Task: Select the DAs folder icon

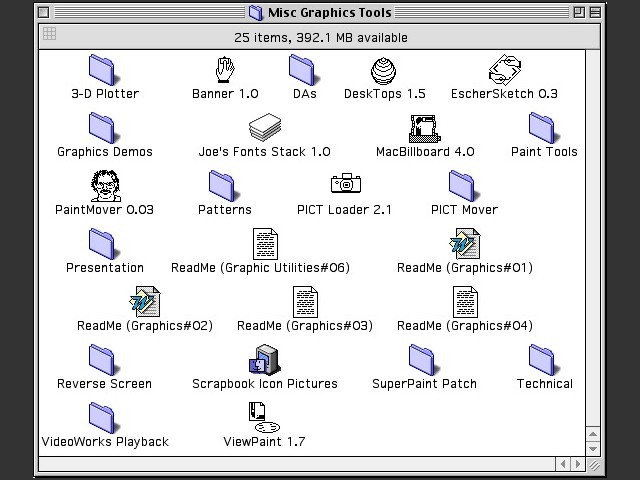Action: tap(304, 70)
